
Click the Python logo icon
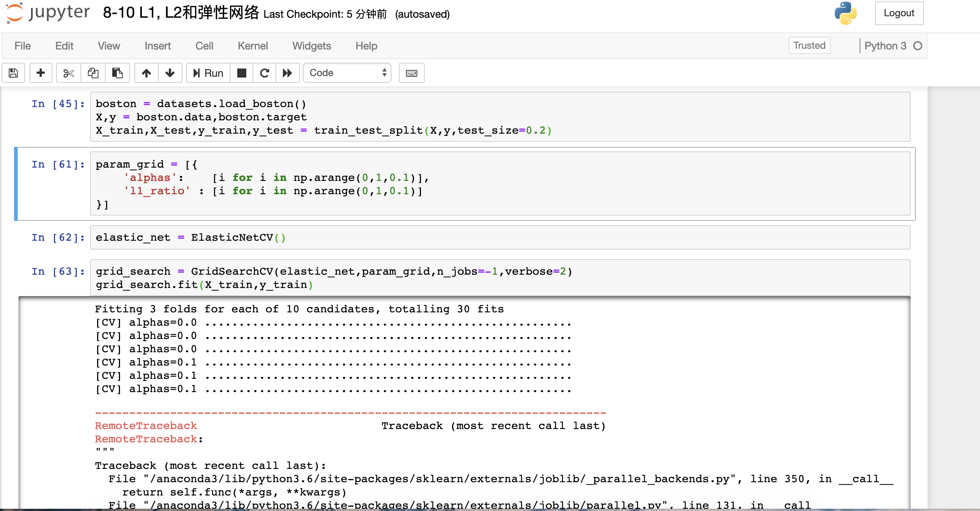tap(845, 13)
